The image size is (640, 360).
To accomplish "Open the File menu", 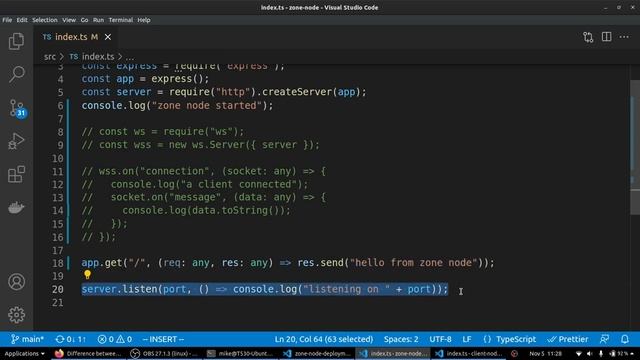I will click(7, 20).
